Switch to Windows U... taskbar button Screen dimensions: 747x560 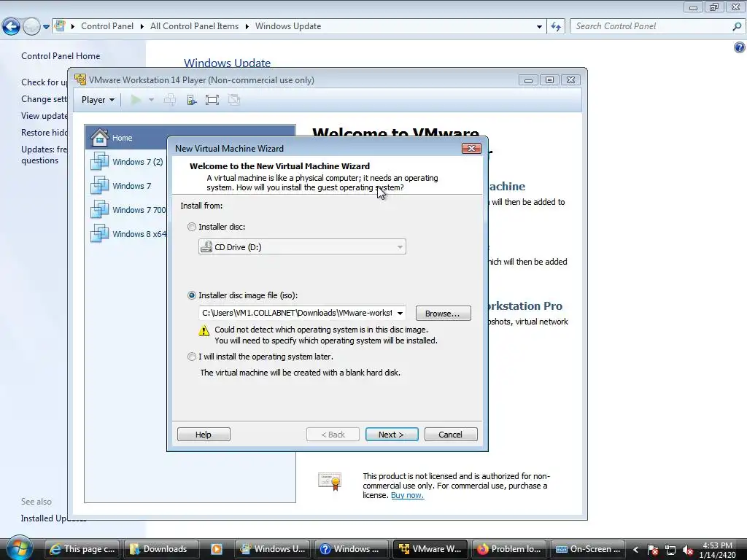[272, 549]
